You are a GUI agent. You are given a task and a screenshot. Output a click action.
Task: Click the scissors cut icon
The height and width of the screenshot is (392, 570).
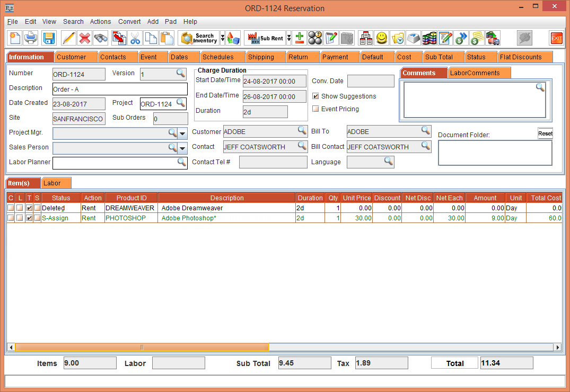pos(135,38)
